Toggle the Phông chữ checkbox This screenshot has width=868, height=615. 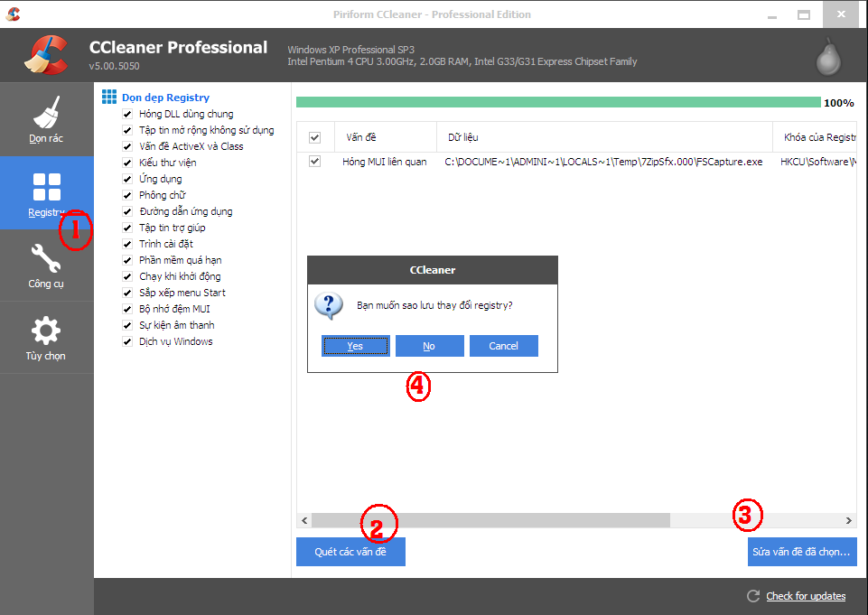(127, 196)
